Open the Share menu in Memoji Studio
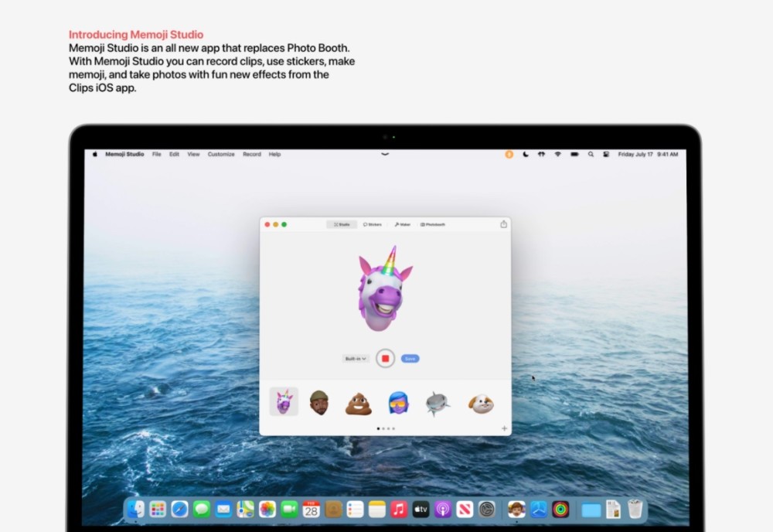Image resolution: width=773 pixels, height=532 pixels. tap(503, 223)
